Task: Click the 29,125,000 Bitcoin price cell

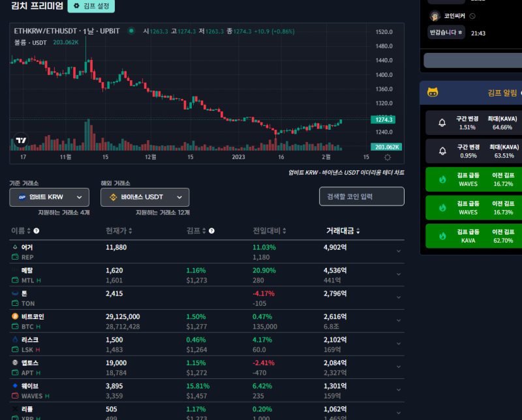Action: click(123, 316)
